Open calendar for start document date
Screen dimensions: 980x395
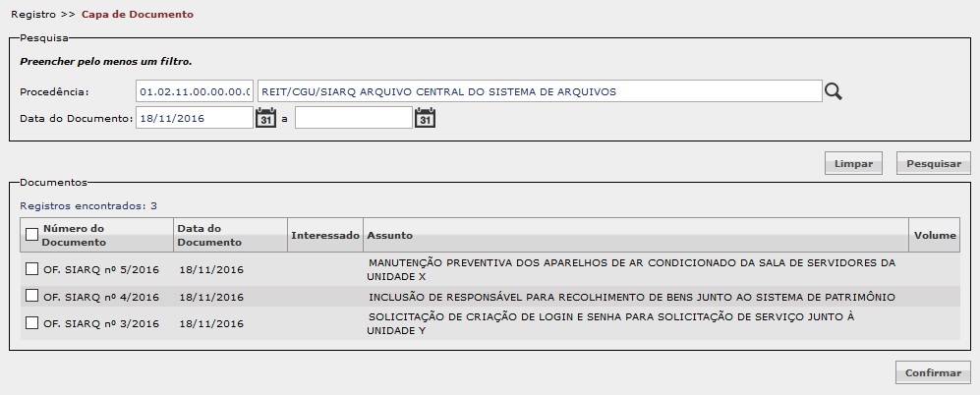coord(265,118)
